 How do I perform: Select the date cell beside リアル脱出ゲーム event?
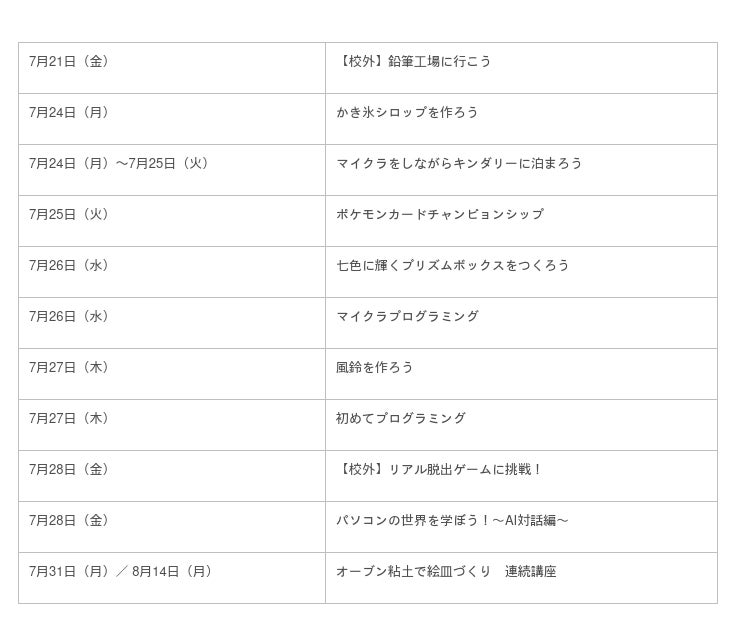point(69,470)
